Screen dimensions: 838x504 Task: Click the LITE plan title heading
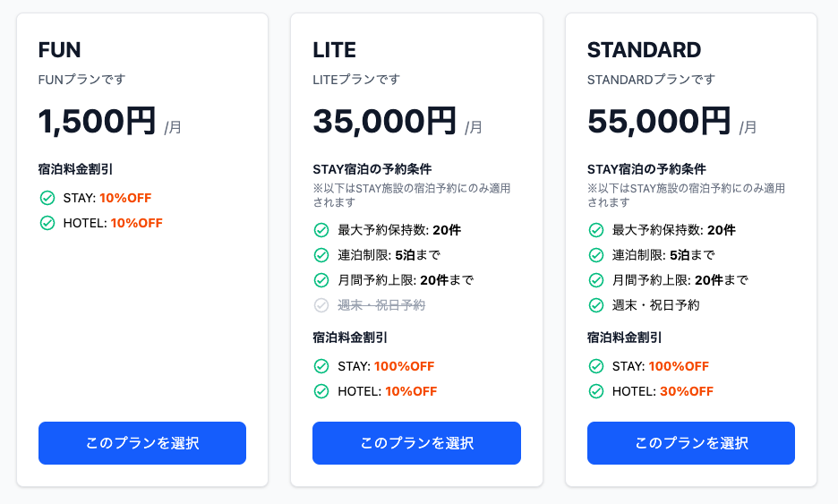pyautogui.click(x=334, y=49)
